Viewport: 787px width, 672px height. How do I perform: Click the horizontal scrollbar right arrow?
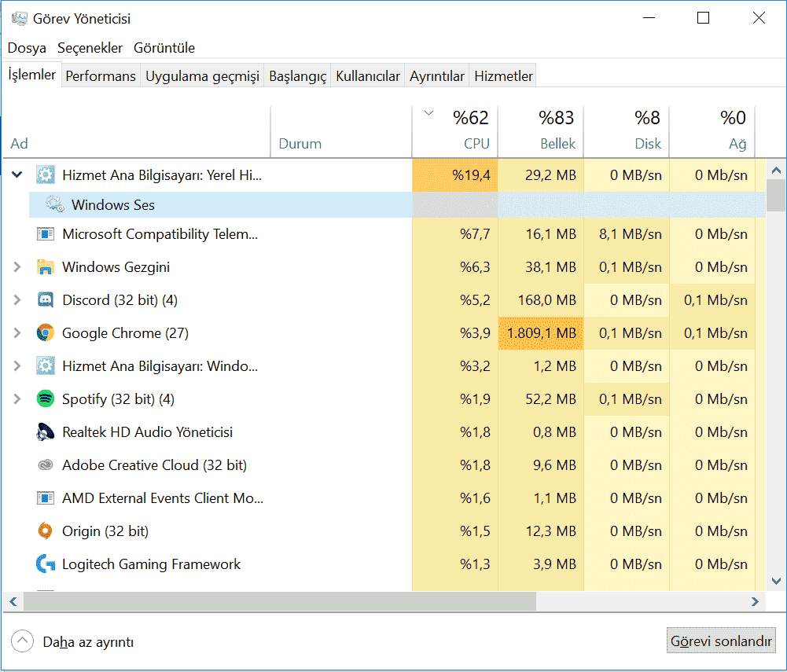tap(755, 601)
